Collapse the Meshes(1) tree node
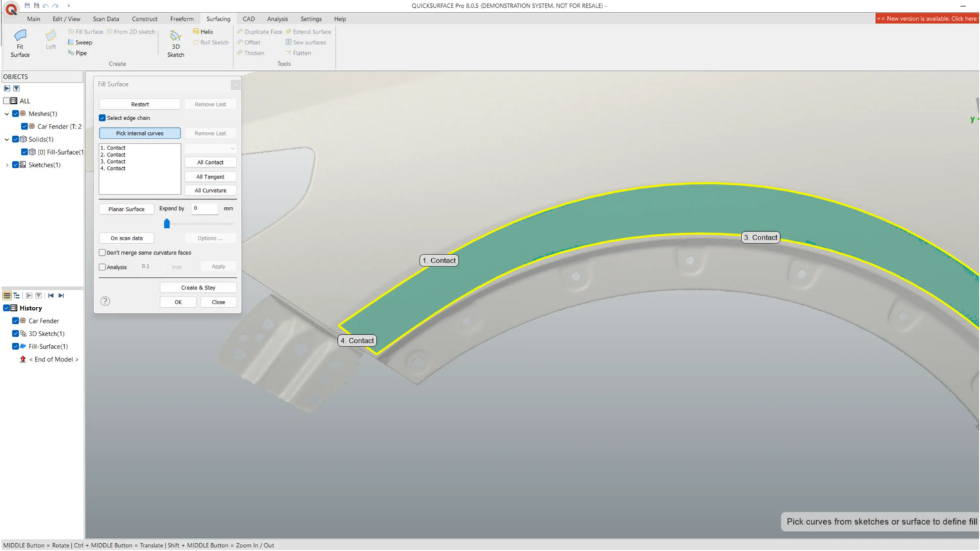Screen dimensions: 980x551 point(7,114)
